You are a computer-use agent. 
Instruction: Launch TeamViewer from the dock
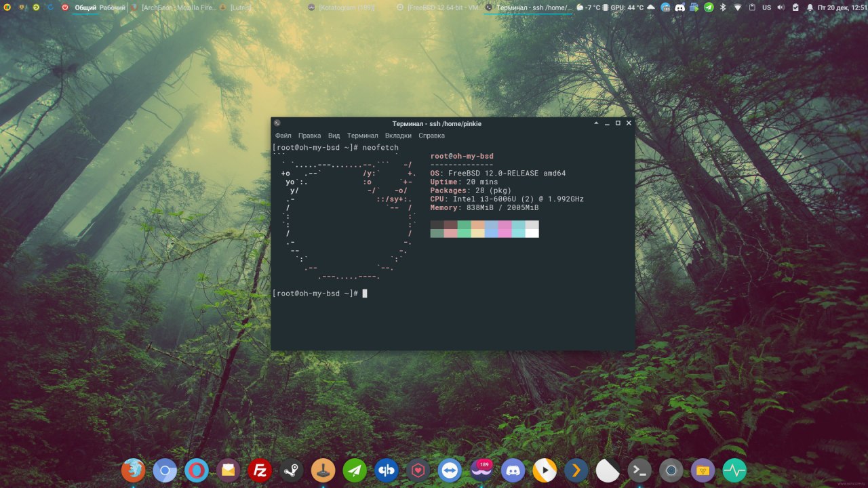pyautogui.click(x=450, y=470)
